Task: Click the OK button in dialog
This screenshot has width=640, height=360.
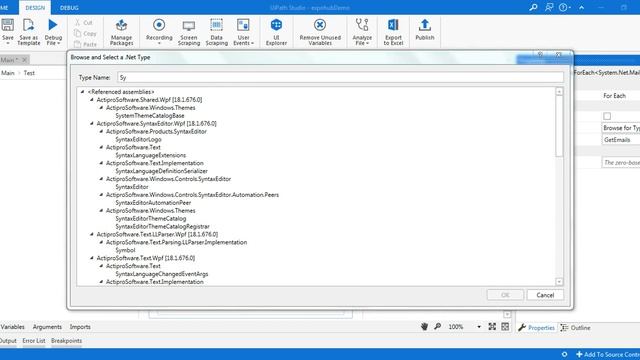Action: click(x=505, y=295)
